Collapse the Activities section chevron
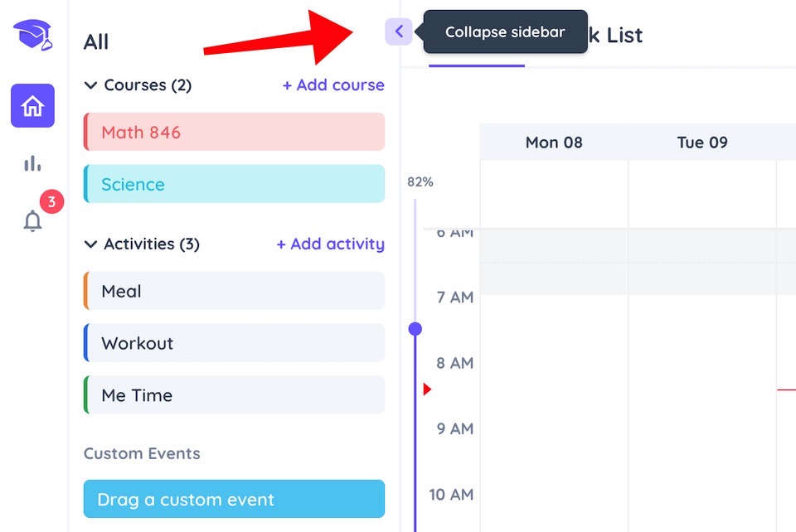Viewport: 796px width, 532px height. point(90,244)
